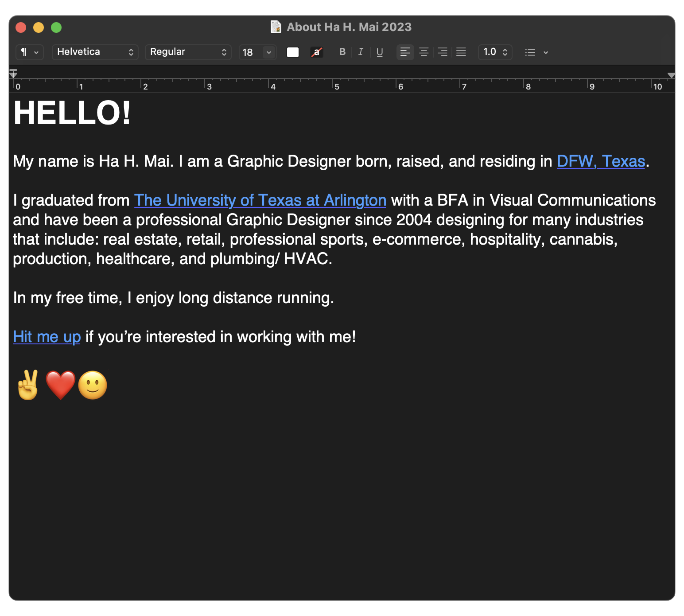Expand the Regular typeface dropdown
The height and width of the screenshot is (616, 684).
pos(188,52)
